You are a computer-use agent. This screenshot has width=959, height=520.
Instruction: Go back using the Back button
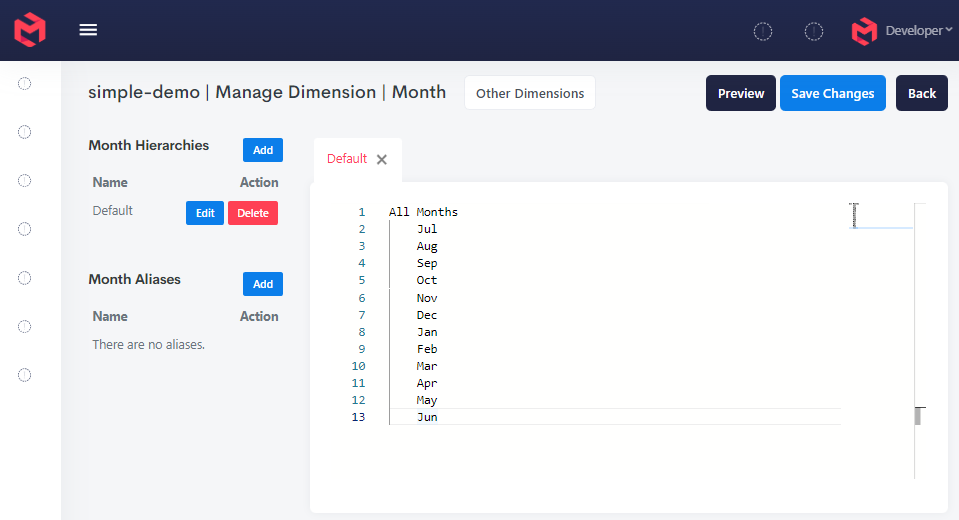(x=921, y=93)
